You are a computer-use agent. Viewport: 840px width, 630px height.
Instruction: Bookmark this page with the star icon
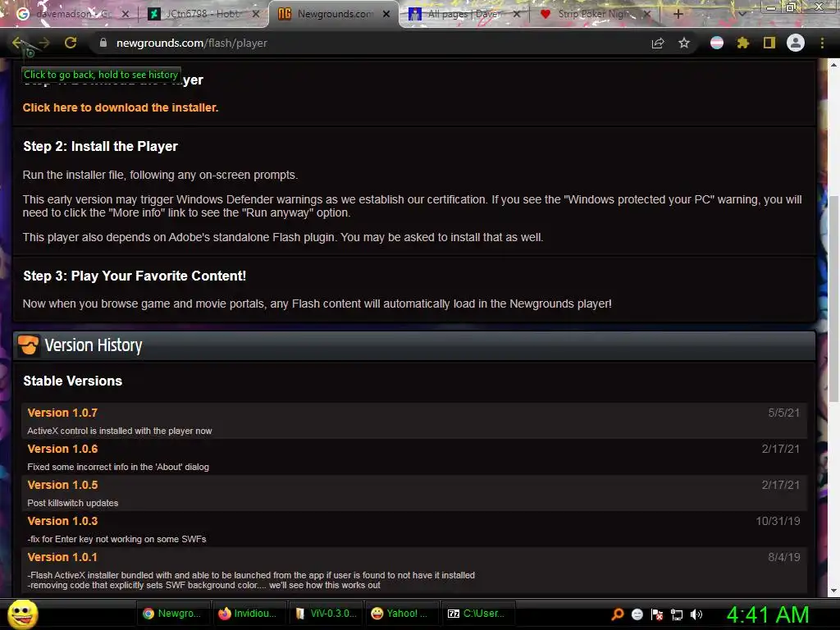tap(684, 43)
